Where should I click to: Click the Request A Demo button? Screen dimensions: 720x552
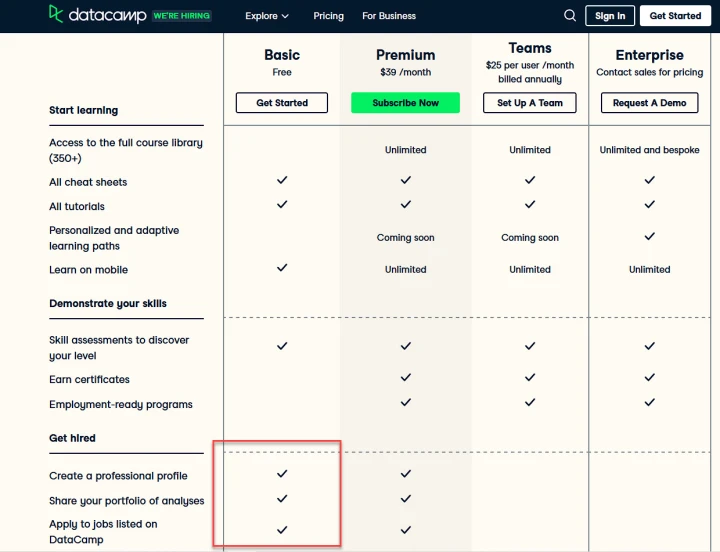649,103
